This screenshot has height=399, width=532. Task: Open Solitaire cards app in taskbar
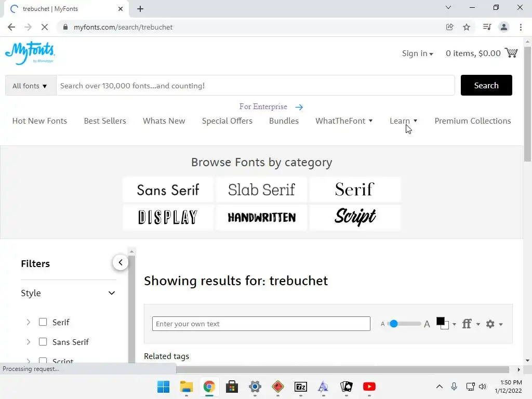point(347,387)
